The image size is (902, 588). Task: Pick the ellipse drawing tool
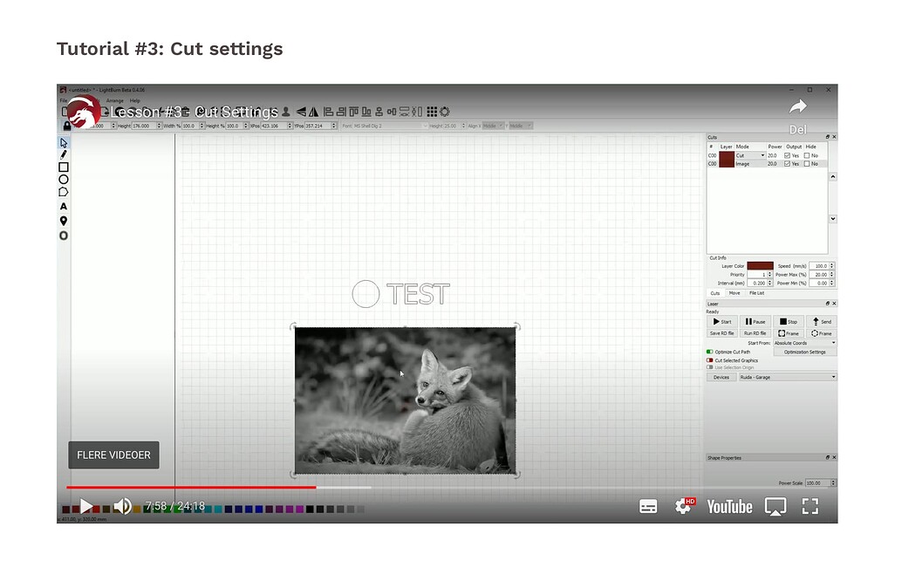(x=64, y=179)
